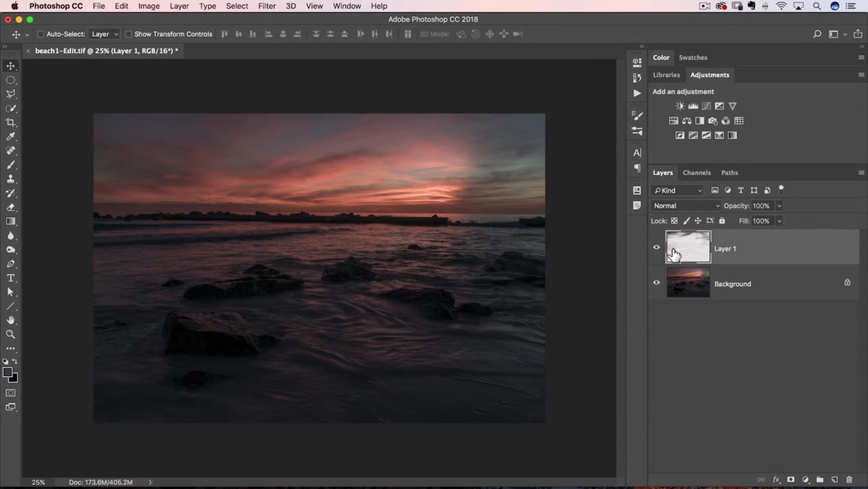Image resolution: width=868 pixels, height=489 pixels.
Task: Select the Brush tool
Action: tap(11, 165)
